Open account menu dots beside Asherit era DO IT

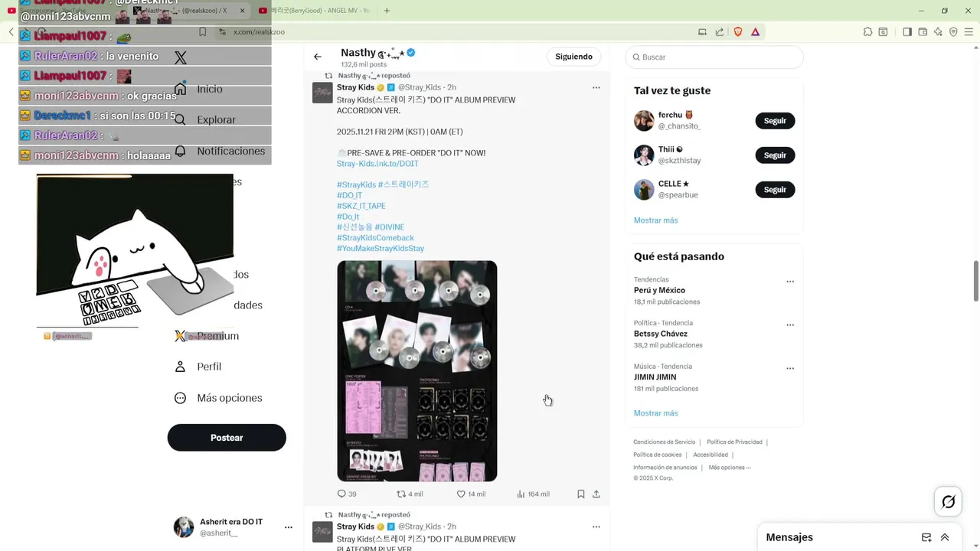pyautogui.click(x=289, y=527)
